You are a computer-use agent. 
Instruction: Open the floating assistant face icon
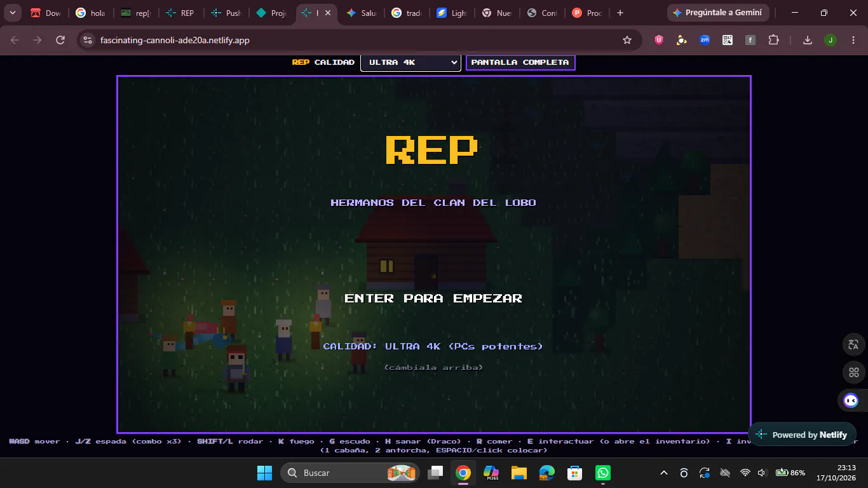tap(851, 400)
